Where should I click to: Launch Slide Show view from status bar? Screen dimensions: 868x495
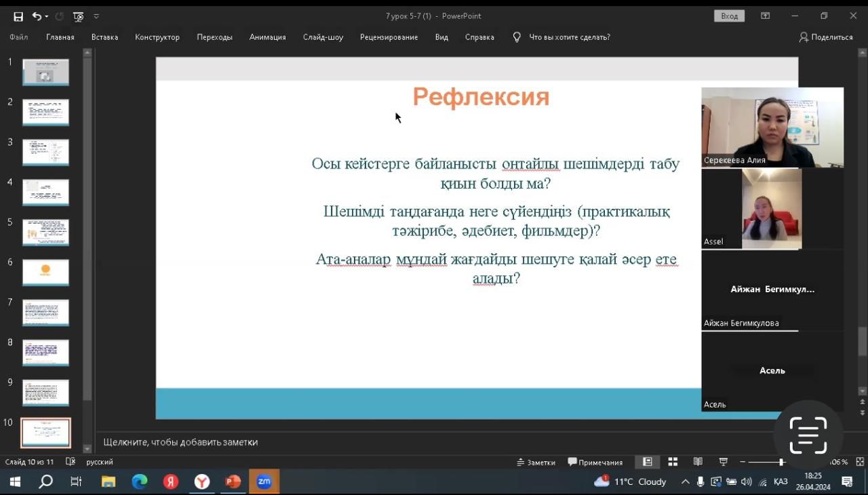(x=723, y=462)
